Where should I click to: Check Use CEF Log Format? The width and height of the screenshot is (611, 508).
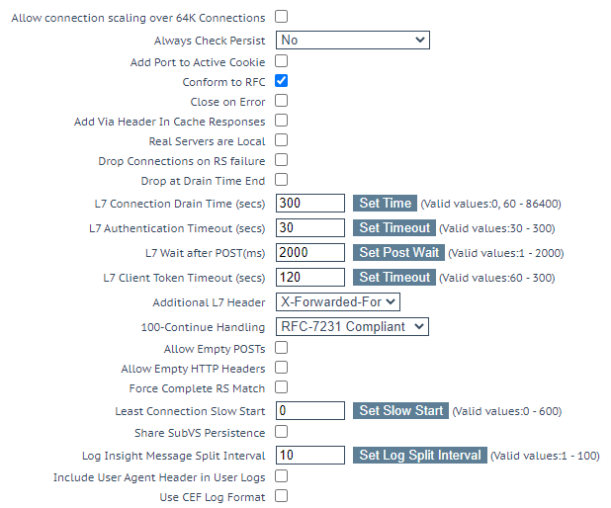tap(281, 496)
